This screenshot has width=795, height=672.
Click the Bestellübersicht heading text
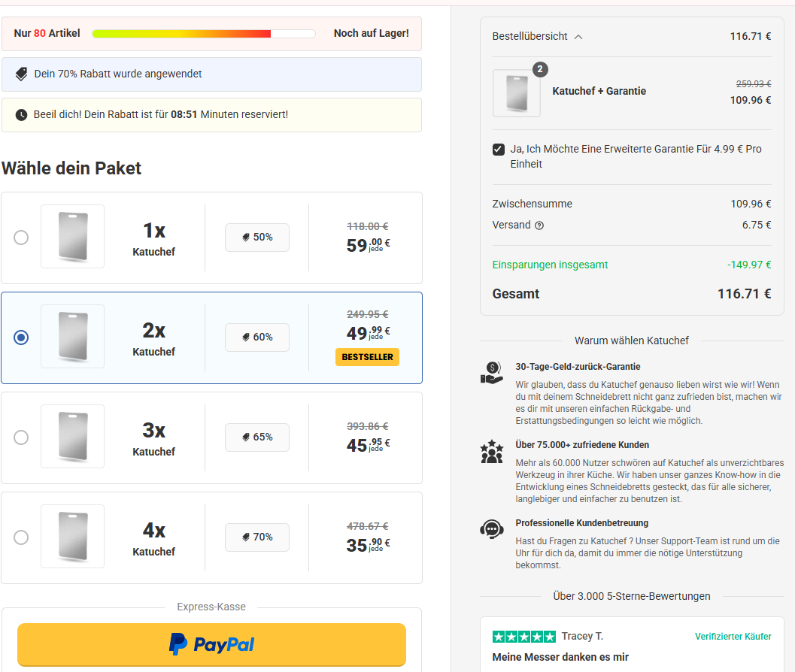click(529, 37)
